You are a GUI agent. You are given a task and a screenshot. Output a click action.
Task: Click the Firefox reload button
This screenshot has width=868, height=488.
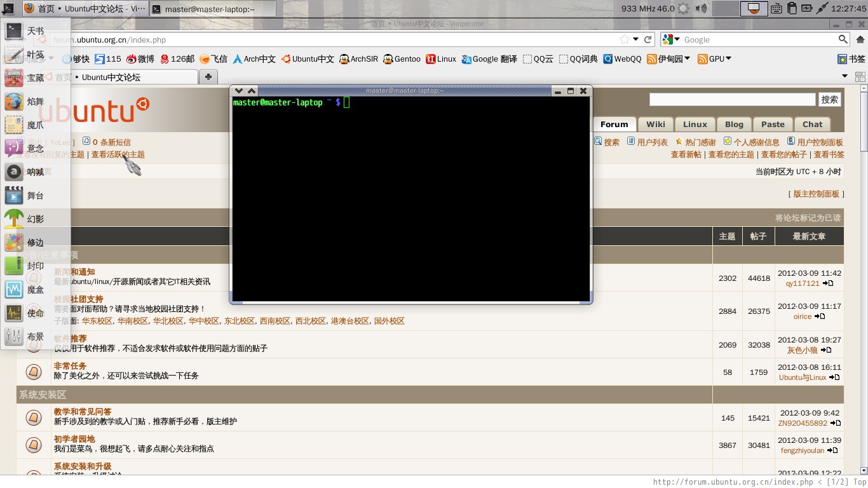click(648, 39)
